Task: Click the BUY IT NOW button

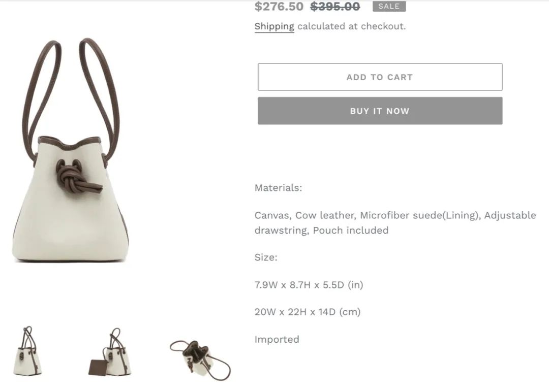Action: pos(380,111)
